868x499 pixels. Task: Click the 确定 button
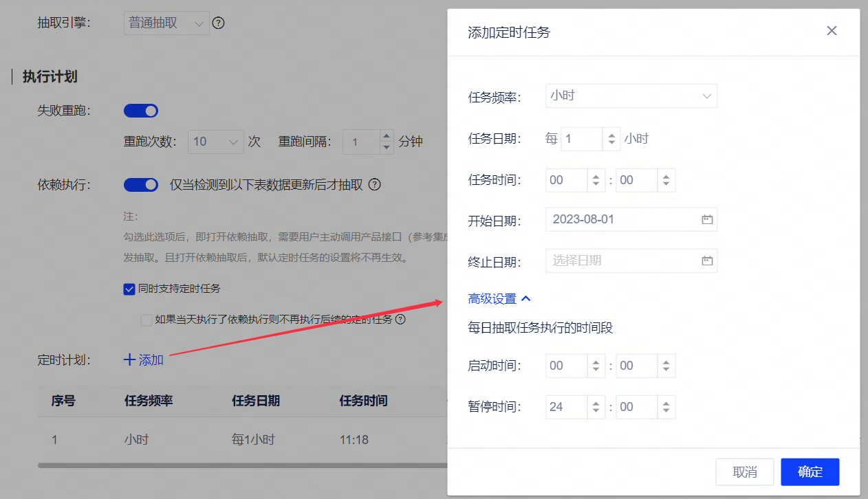coord(810,472)
